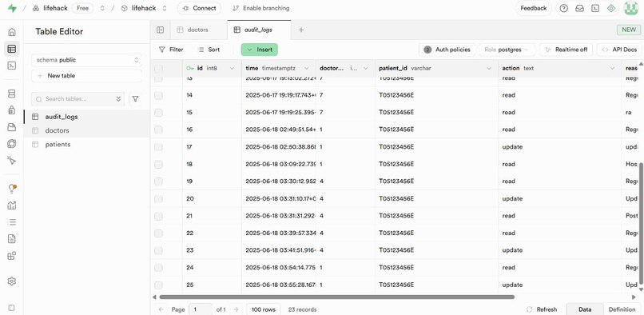Image resolution: width=644 pixels, height=315 pixels.
Task: Open Integrations icon in sidebar
Action: tap(12, 256)
